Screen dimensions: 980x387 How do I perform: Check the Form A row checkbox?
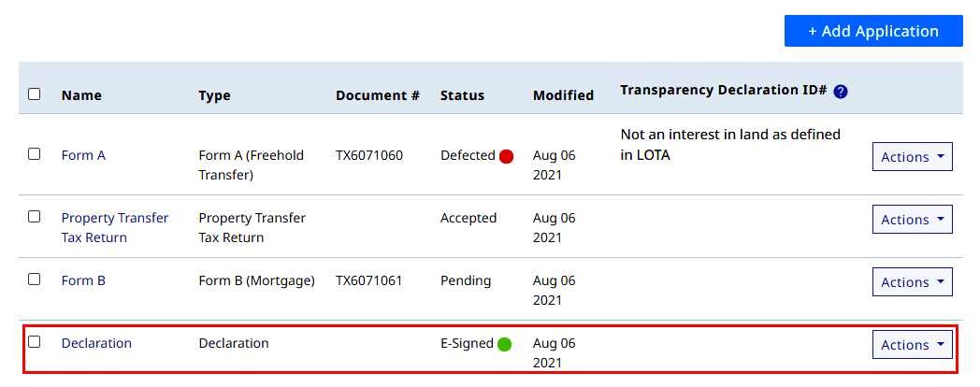[35, 154]
